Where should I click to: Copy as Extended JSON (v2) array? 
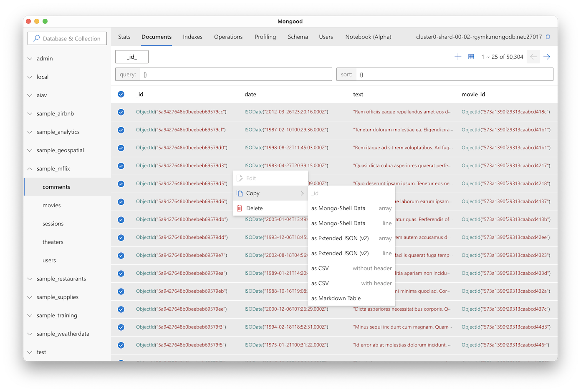click(351, 238)
